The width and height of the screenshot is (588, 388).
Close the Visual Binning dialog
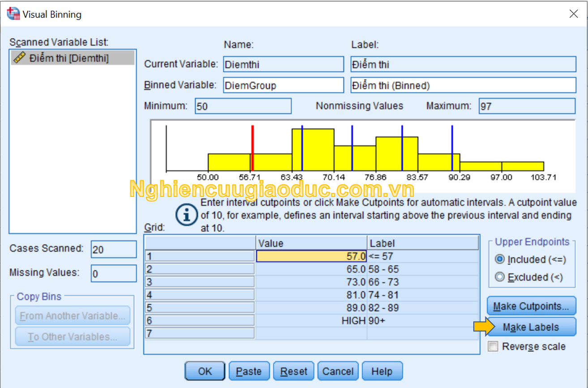pyautogui.click(x=573, y=14)
